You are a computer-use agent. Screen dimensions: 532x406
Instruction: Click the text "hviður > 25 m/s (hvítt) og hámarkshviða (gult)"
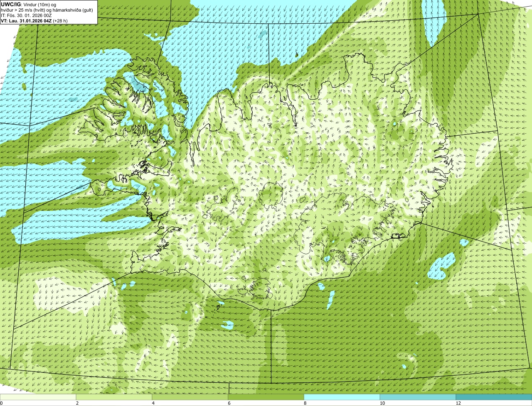coord(47,10)
